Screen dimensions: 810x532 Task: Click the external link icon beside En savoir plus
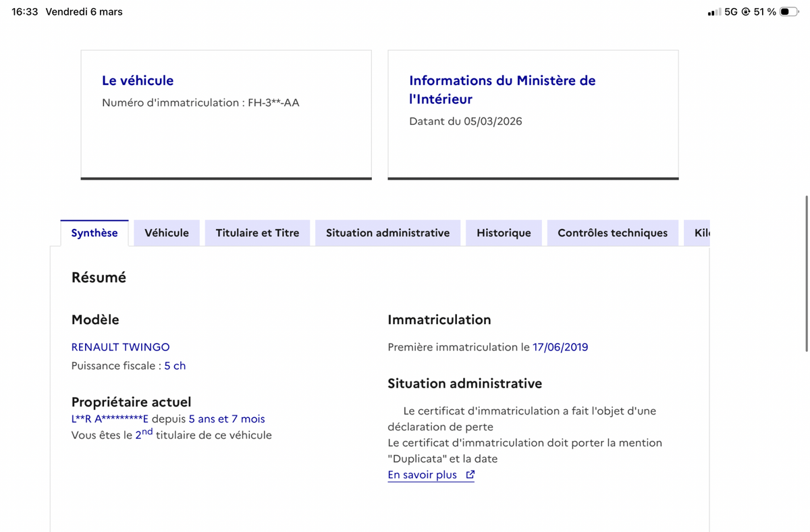pos(470,475)
